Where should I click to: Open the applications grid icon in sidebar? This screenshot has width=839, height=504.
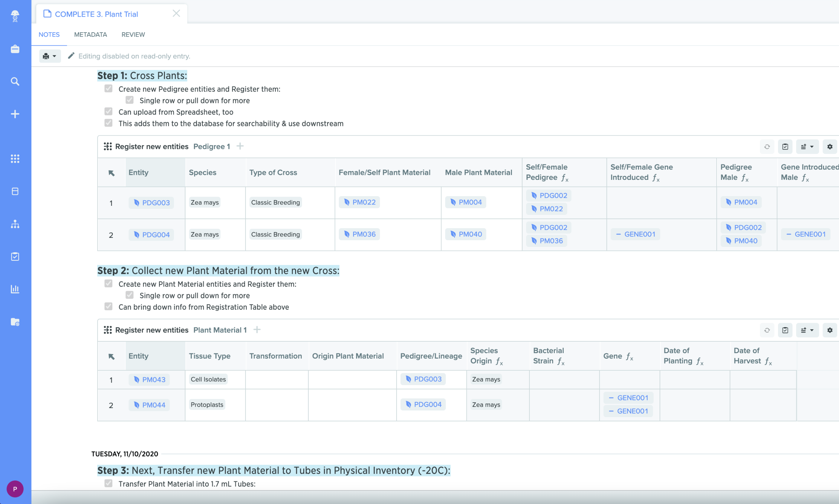point(15,159)
